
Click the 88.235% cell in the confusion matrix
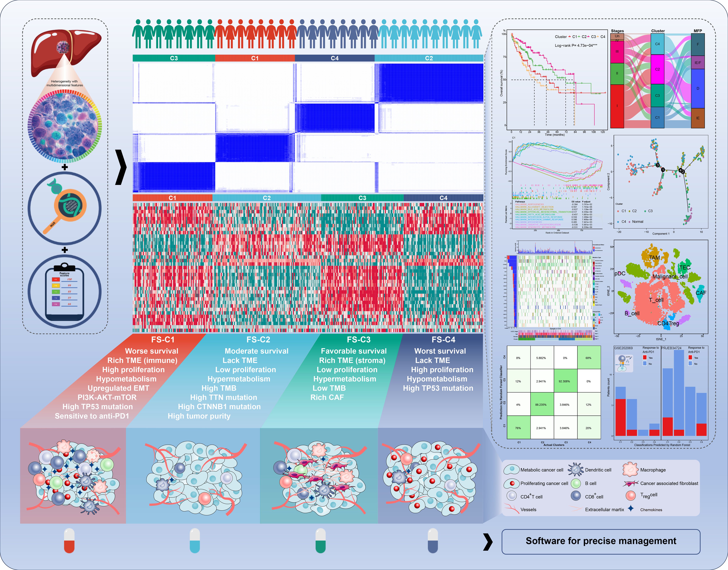(542, 404)
